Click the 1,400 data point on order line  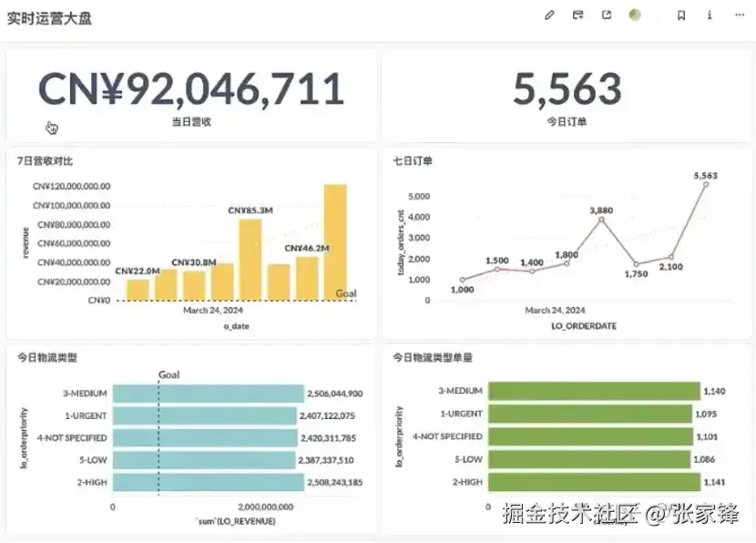(532, 271)
